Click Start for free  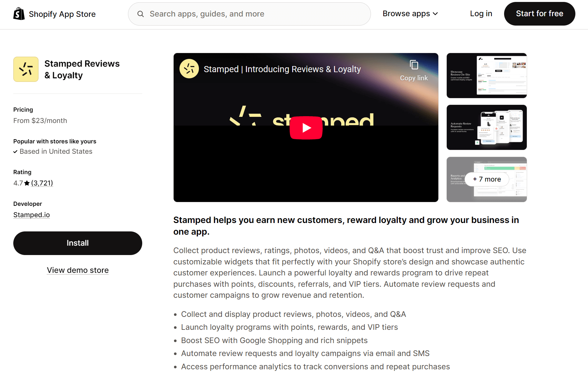(539, 14)
